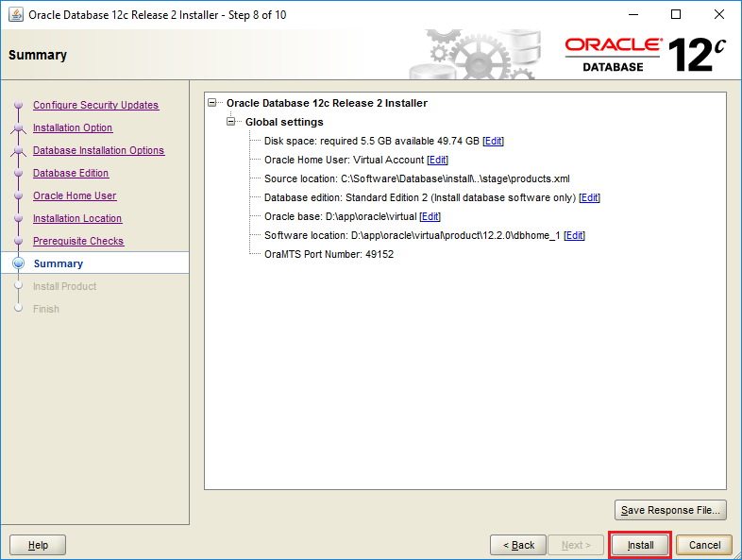Edit the Oracle base path
The image size is (742, 560).
click(x=430, y=217)
